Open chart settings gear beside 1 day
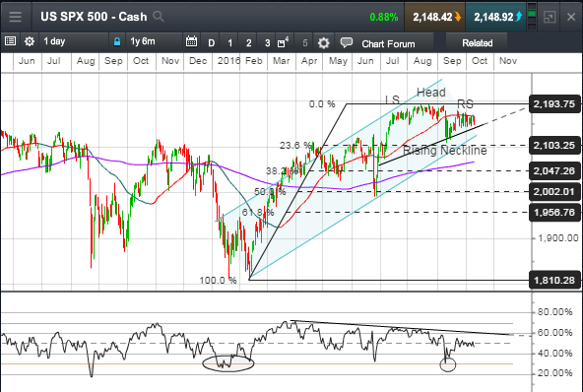Image resolution: width=583 pixels, height=392 pixels. pos(29,41)
